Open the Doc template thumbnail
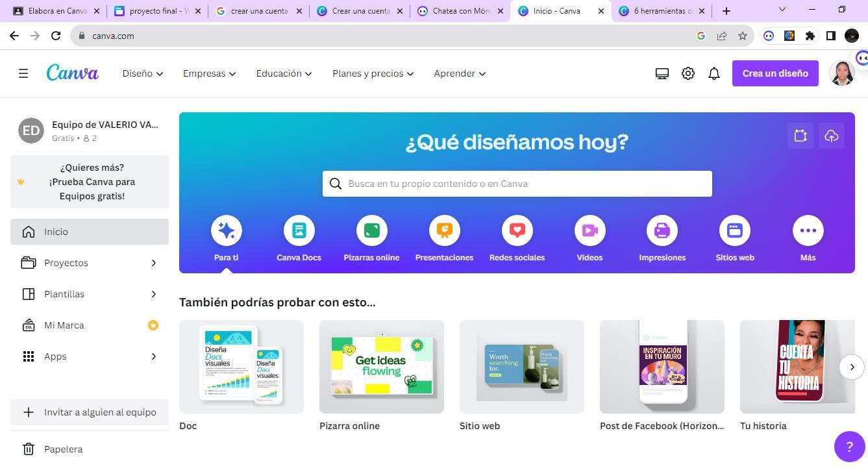Viewport: 868px width, 470px height. (242, 367)
